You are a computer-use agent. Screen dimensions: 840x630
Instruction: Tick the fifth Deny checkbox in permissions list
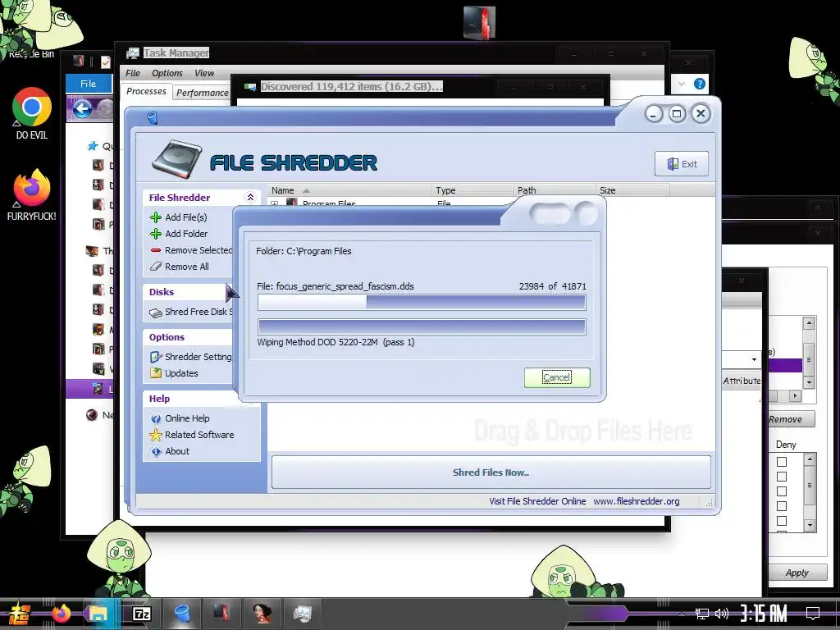(x=782, y=521)
